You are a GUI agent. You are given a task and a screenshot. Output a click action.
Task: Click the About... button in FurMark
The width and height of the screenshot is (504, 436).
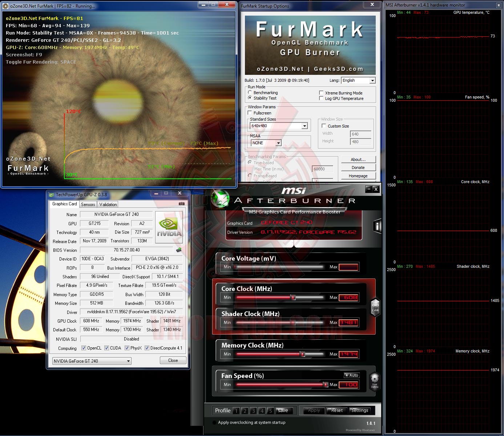coord(358,160)
